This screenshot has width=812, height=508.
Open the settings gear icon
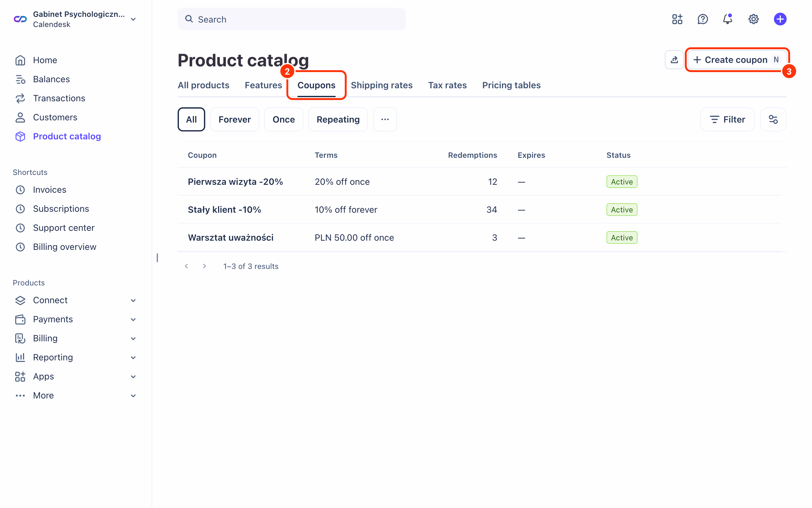(x=754, y=19)
